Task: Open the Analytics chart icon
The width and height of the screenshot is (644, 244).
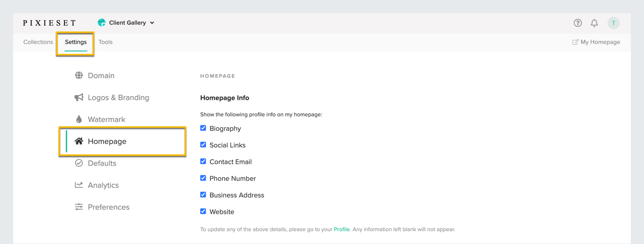Action: [x=79, y=185]
